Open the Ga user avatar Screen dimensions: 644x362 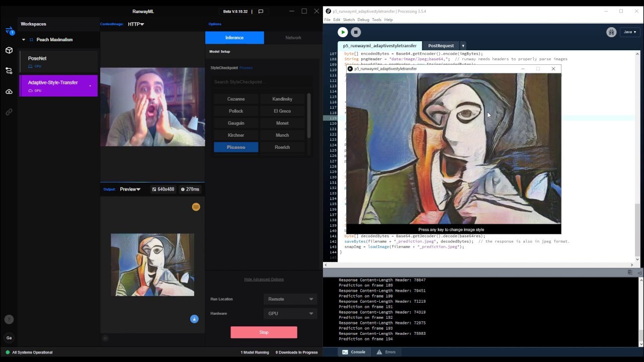point(9,338)
